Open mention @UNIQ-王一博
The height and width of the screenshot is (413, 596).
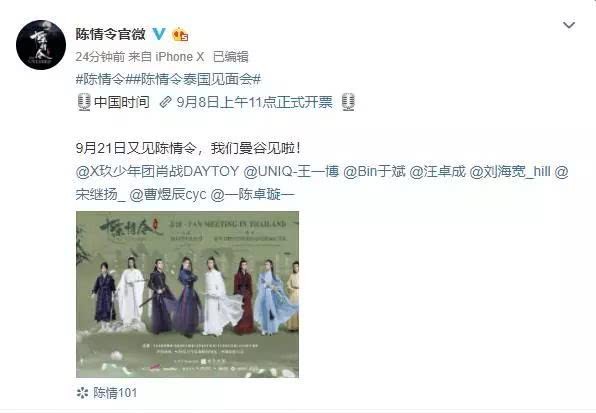[x=291, y=172]
